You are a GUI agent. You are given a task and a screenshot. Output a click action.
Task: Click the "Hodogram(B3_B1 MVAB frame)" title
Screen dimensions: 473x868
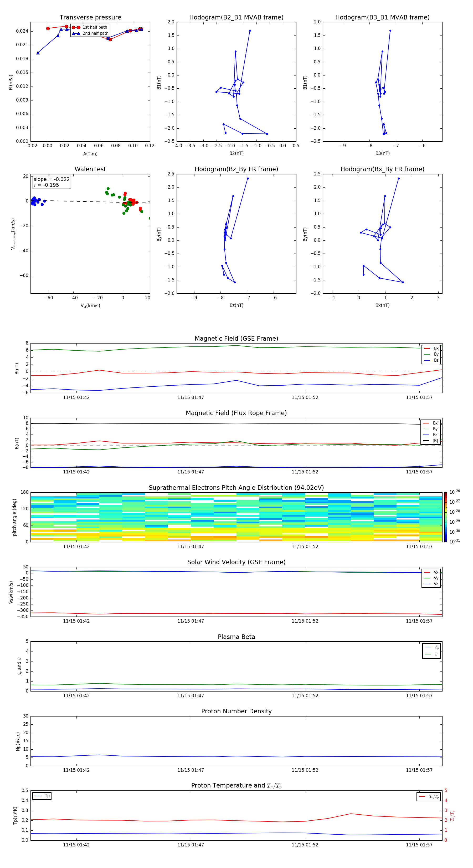pyautogui.click(x=382, y=18)
